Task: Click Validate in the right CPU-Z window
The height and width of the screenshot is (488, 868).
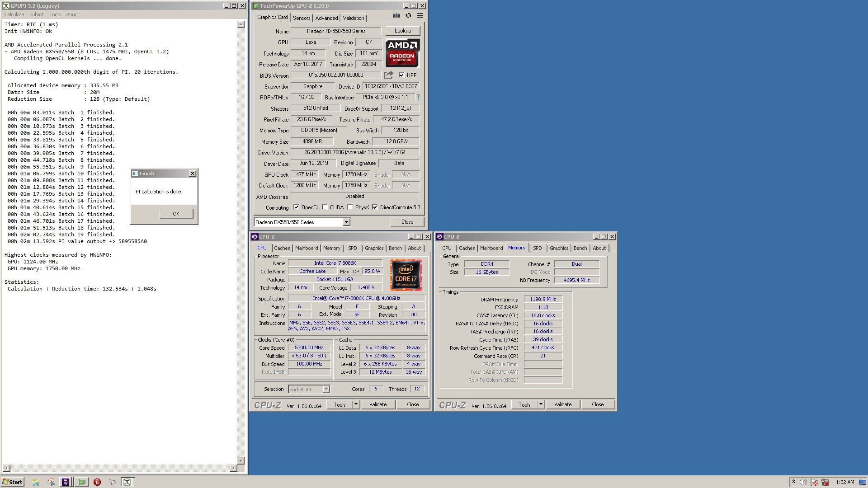Action: 563,404
